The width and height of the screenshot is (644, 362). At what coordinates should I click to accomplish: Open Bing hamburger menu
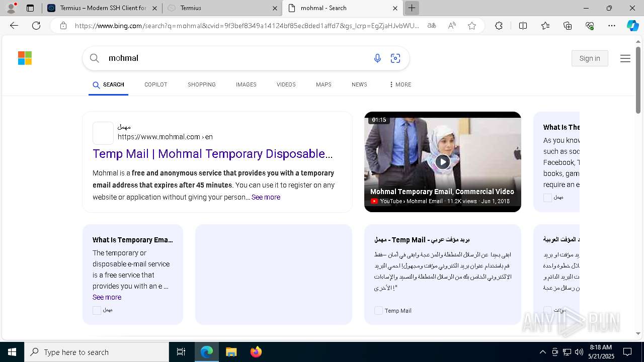pos(625,58)
